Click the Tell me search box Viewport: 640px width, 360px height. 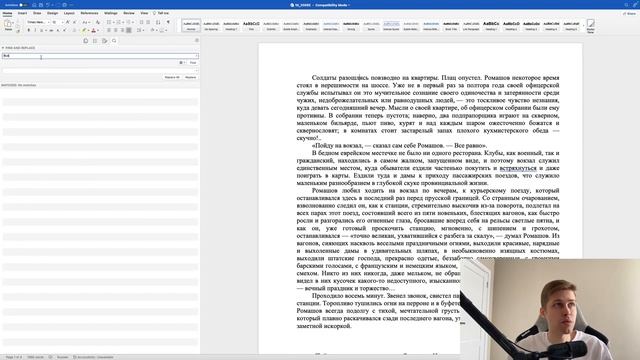pos(161,13)
